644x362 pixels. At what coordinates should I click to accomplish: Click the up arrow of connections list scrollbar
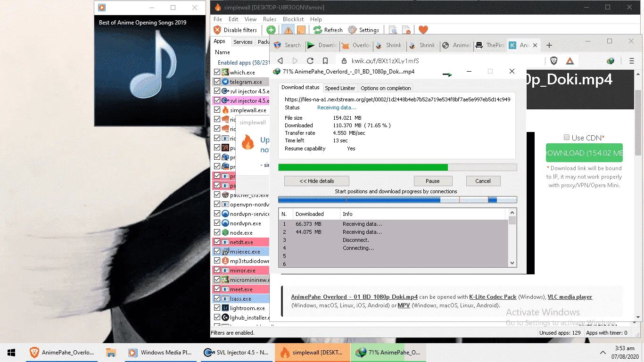tap(512, 213)
